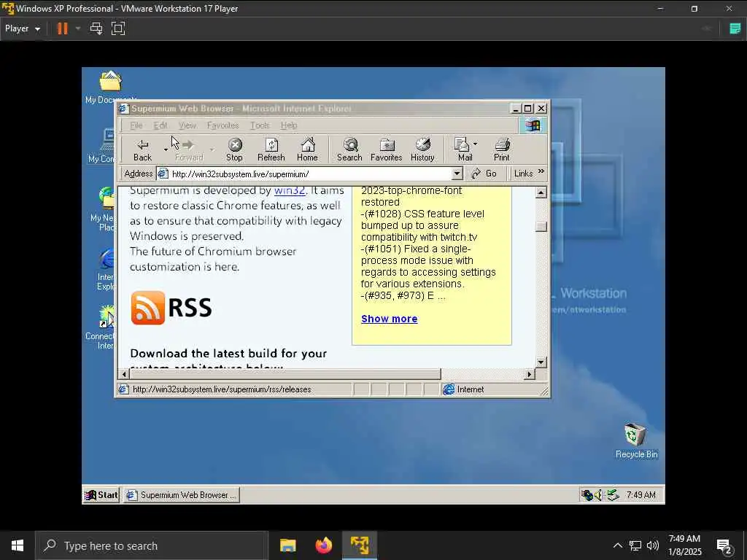Select Internet Explorer desktop shortcut
Screen dimensions: 747x560
[105, 270]
